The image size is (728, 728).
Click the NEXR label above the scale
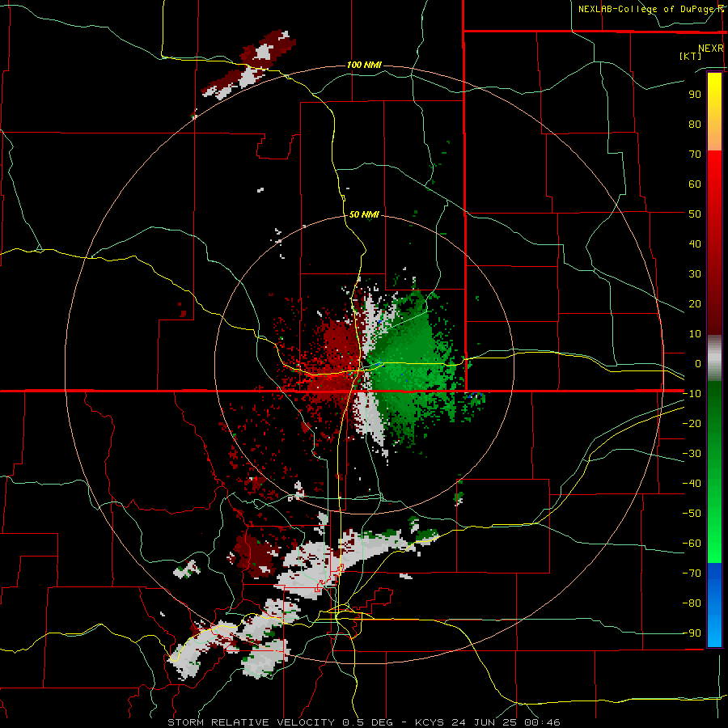pos(711,49)
